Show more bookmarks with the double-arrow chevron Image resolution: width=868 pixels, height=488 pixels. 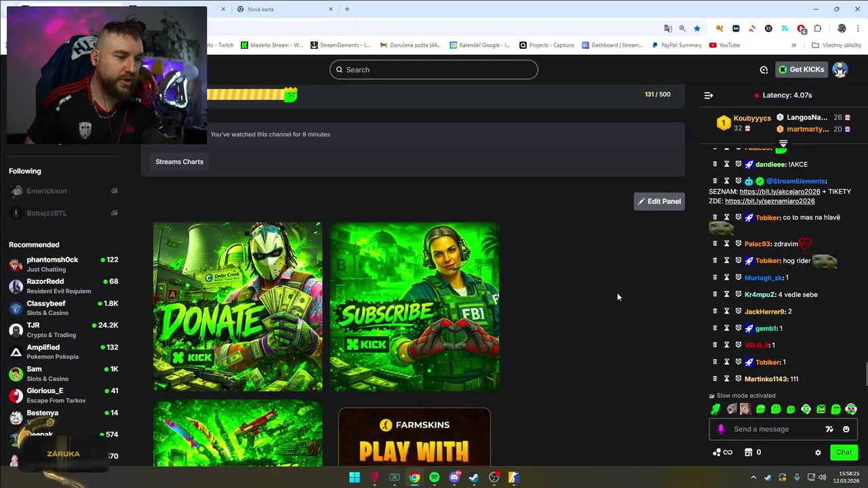793,45
